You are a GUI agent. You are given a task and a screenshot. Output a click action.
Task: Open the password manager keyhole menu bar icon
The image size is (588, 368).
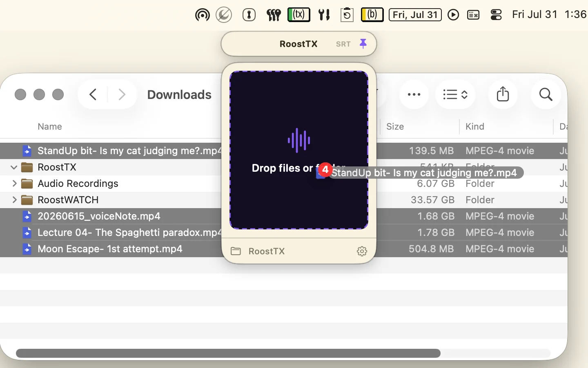[x=249, y=15]
